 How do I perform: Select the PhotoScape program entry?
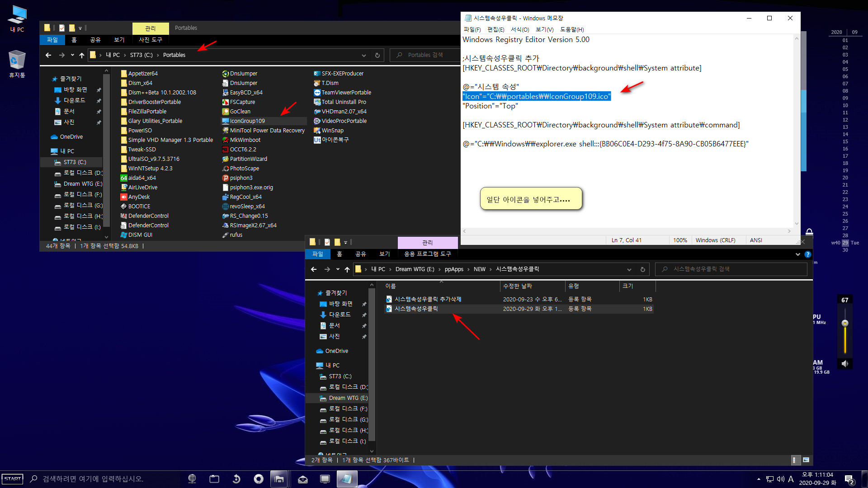click(241, 168)
